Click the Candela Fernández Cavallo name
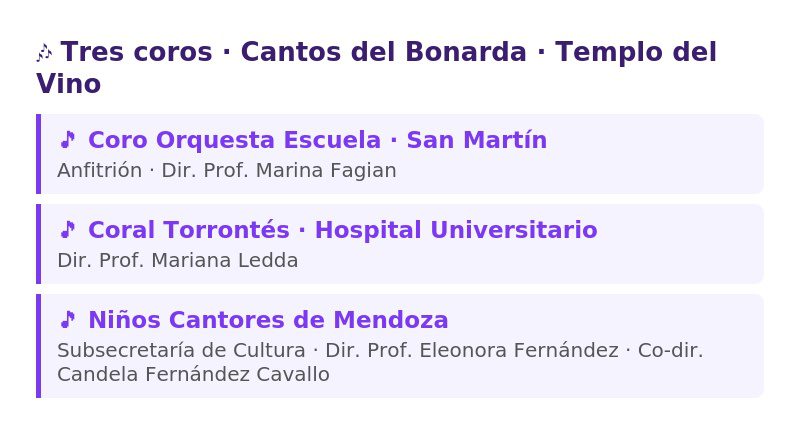800x444 pixels. (x=193, y=374)
